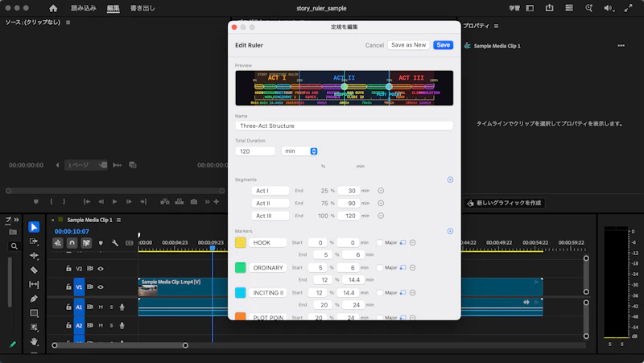
Task: Toggle V2 track output eye
Action: pos(101,269)
